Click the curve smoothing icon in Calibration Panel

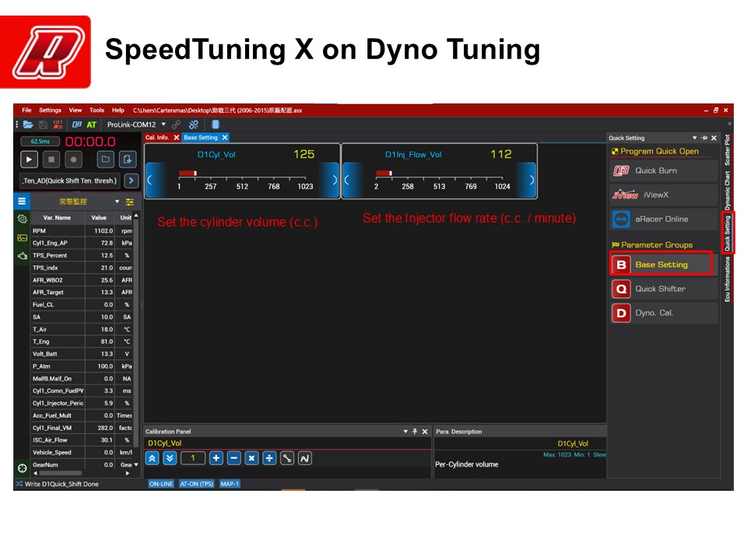coord(305,458)
